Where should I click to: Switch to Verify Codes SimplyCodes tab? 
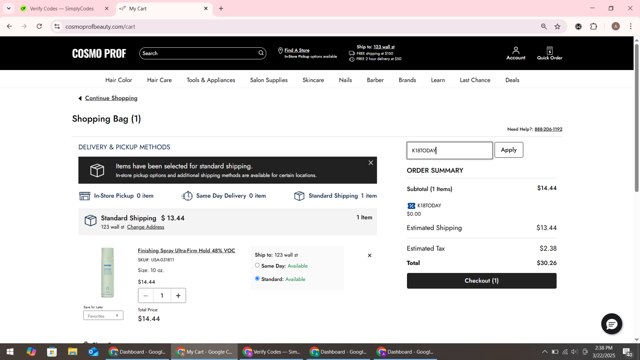[x=61, y=9]
